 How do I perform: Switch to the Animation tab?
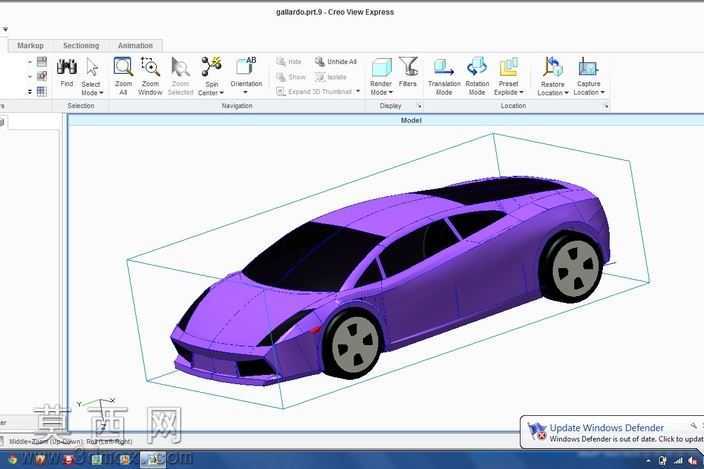(136, 45)
